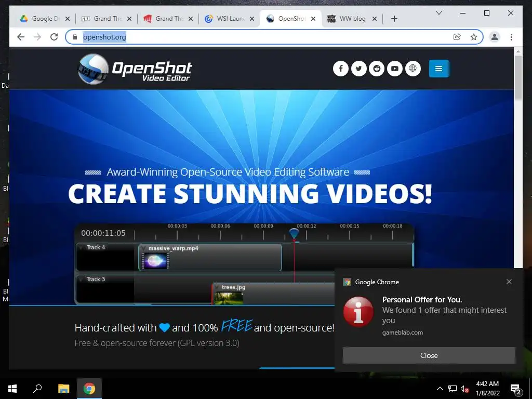Click the Chrome taskbar icon
Screen dimensions: 532x399
point(89,389)
